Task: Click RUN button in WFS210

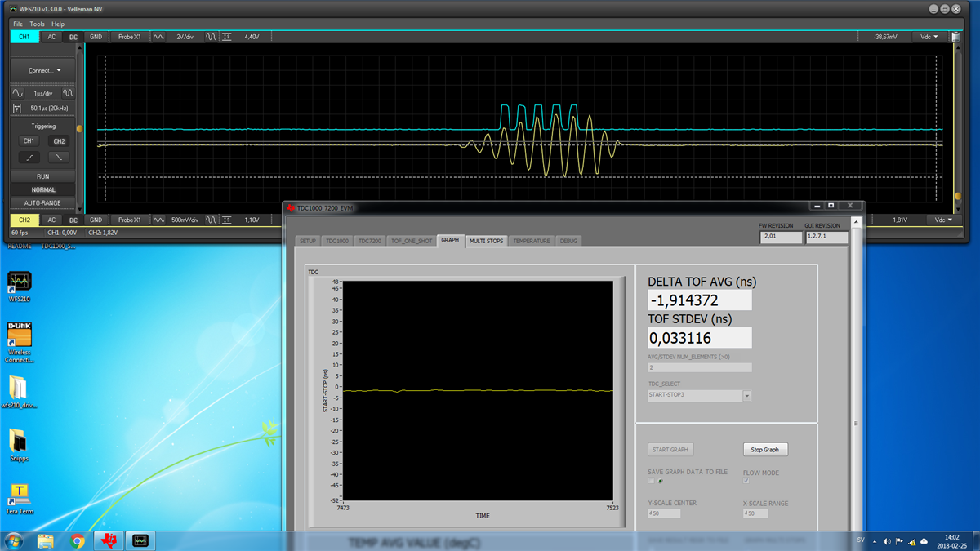Action: [43, 176]
